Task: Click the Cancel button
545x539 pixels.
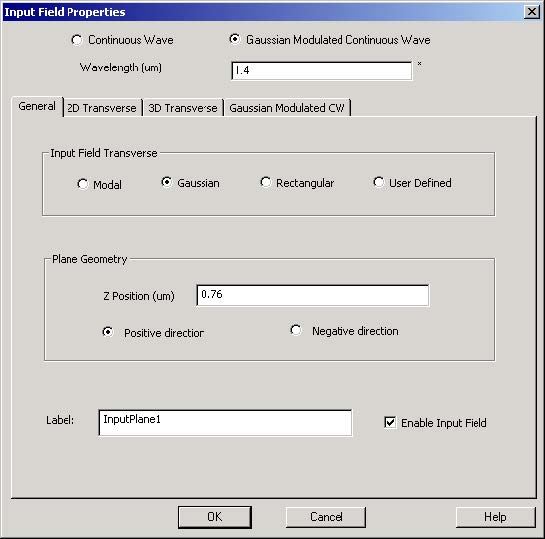Action: (x=326, y=517)
